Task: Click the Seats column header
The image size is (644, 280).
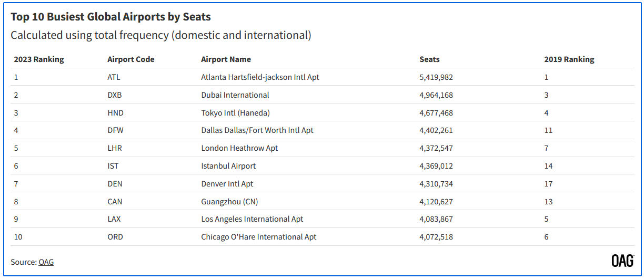Action: pyautogui.click(x=429, y=59)
